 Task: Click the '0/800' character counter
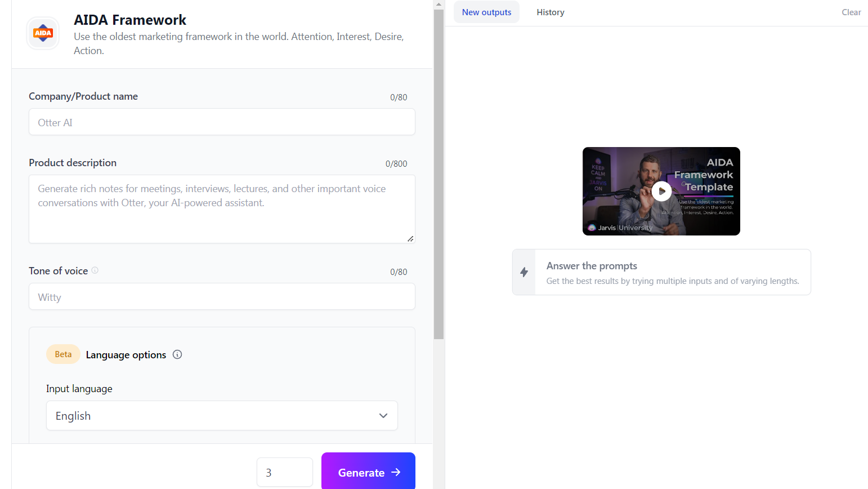[396, 164]
